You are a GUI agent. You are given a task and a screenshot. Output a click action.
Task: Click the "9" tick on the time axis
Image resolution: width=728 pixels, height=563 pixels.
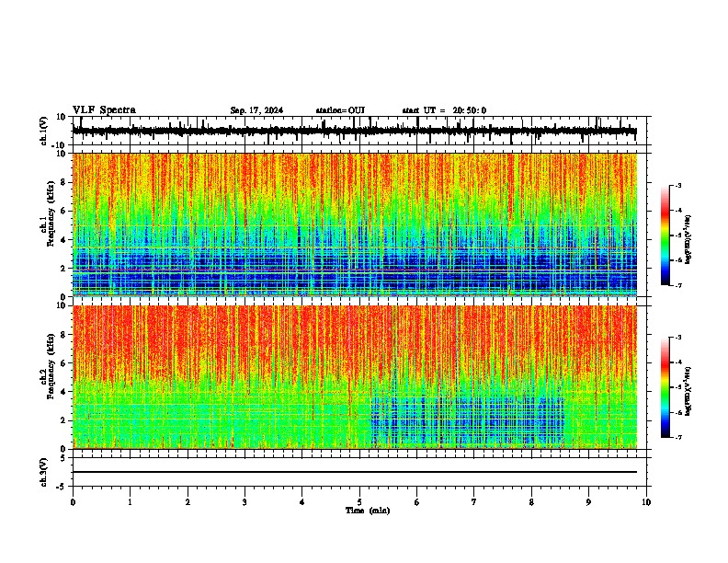[x=588, y=502]
